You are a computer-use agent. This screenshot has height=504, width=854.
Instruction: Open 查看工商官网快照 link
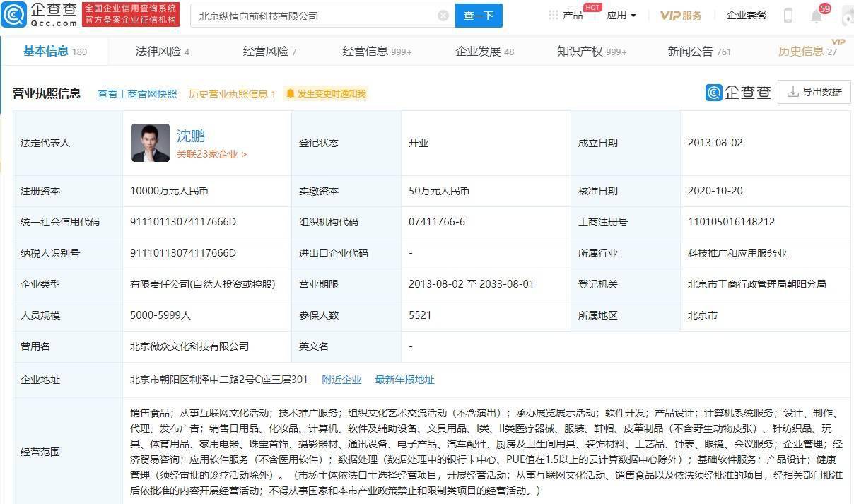pos(137,93)
